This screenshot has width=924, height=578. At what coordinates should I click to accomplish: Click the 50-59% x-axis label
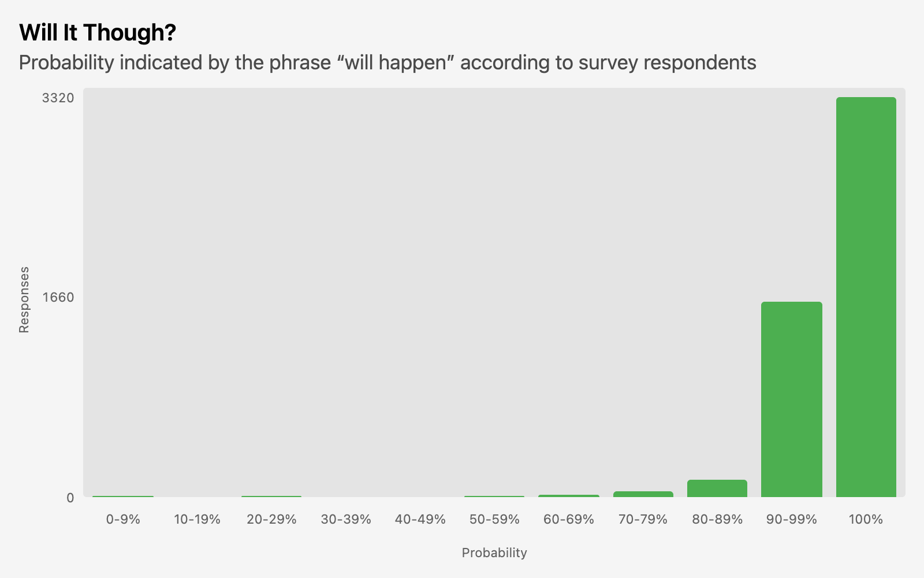pos(494,520)
